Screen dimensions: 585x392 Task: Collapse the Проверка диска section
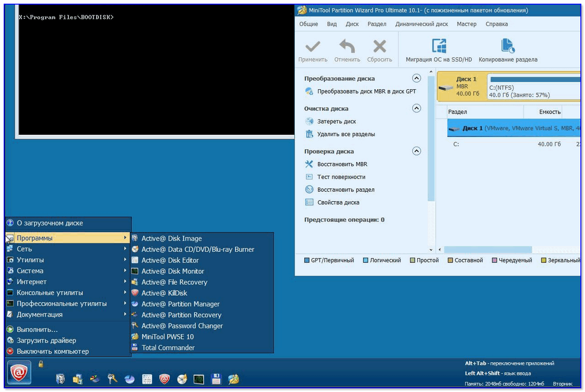416,151
